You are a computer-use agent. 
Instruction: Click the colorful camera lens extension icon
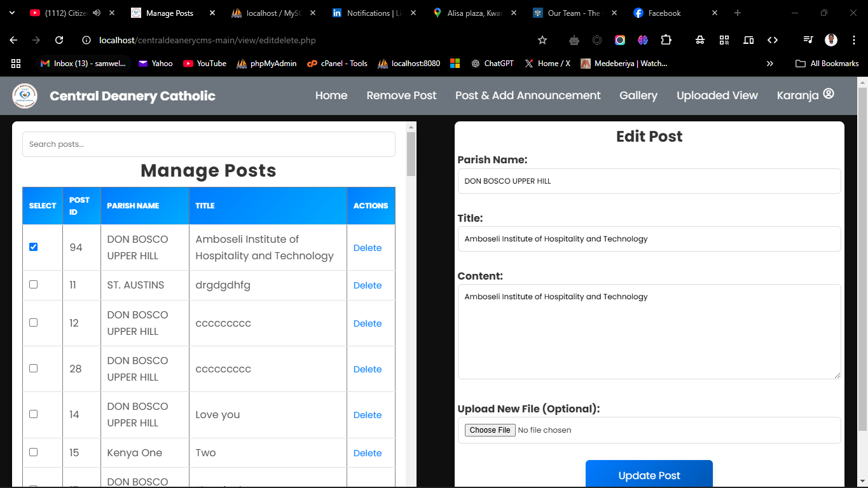coord(620,40)
